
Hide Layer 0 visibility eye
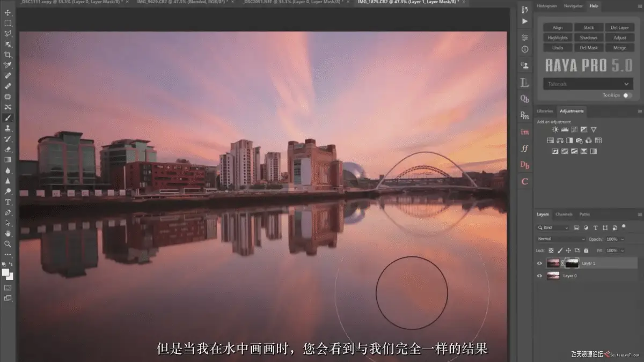tap(540, 276)
